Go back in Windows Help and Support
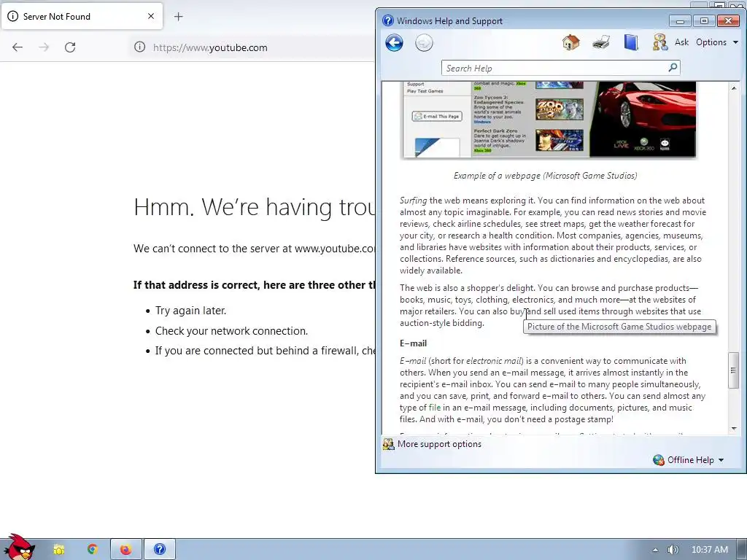The width and height of the screenshot is (747, 560). tap(394, 43)
